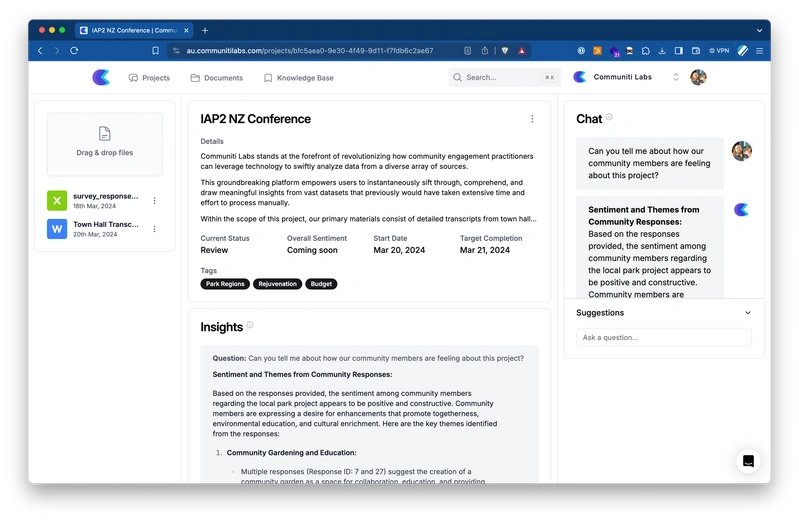This screenshot has height=521, width=799.
Task: Click the blue Word icon for Town Hall Transcript
Action: pos(57,229)
